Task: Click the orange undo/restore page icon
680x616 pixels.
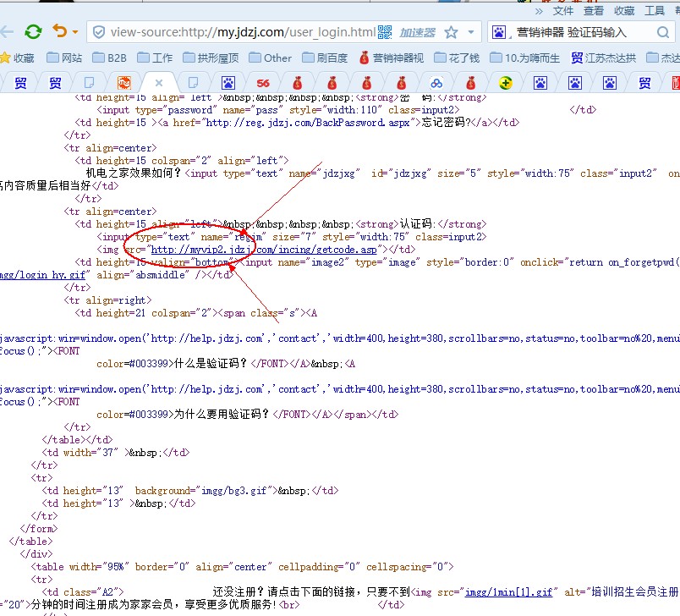Action: coord(60,32)
